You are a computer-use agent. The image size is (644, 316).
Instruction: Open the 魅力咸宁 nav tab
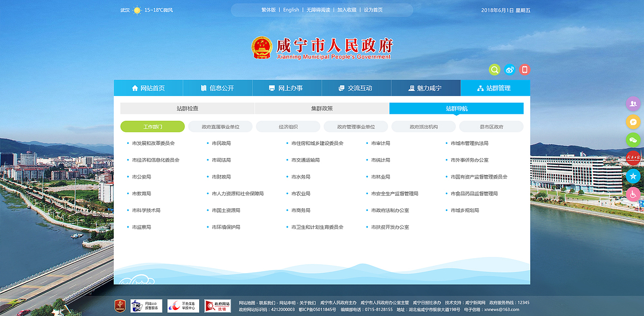click(x=426, y=88)
